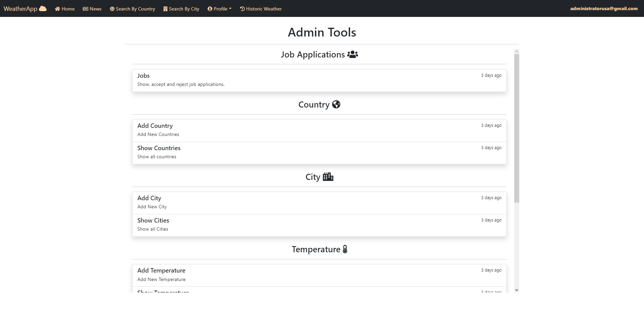Click the thermometer icon beside Temperature heading
The height and width of the screenshot is (328, 644).
click(x=344, y=249)
